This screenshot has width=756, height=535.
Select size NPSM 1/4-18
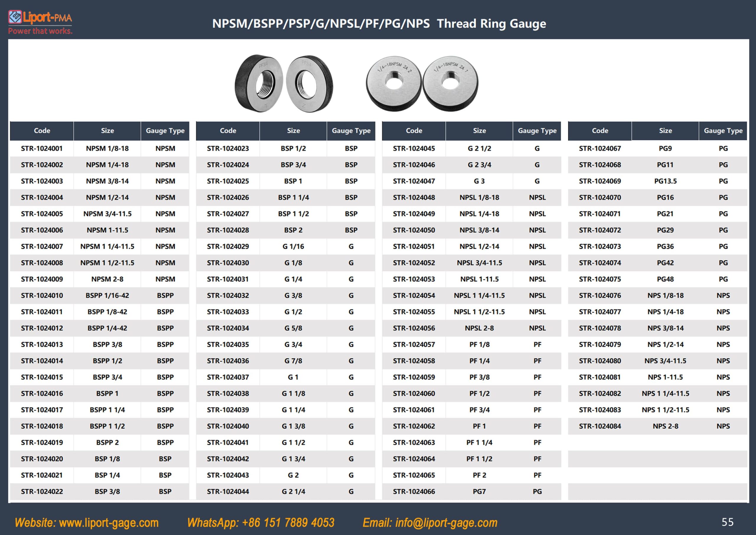pos(107,165)
